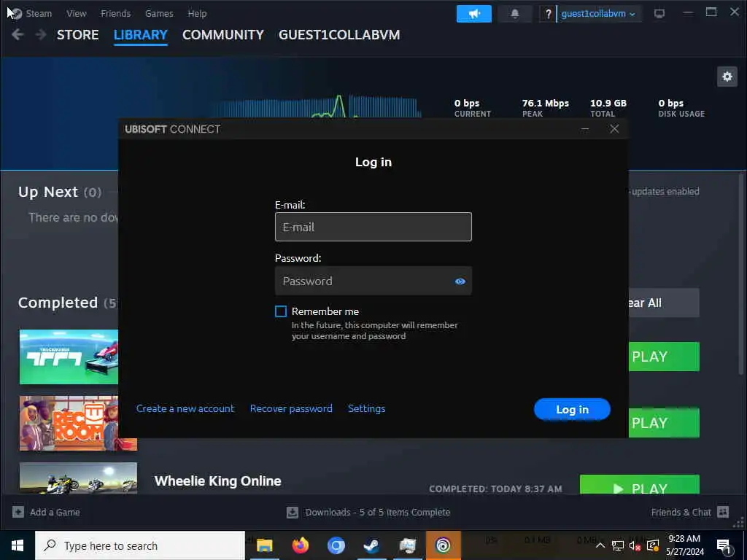
Task: Click the downloads arrow icon in bottom bar
Action: [x=293, y=513]
